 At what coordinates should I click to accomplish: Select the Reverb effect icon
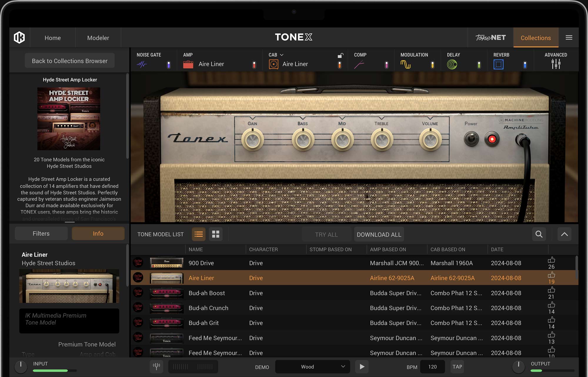[499, 64]
